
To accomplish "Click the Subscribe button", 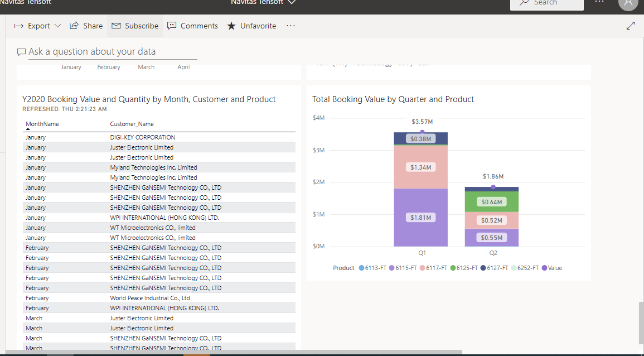I will pos(135,26).
